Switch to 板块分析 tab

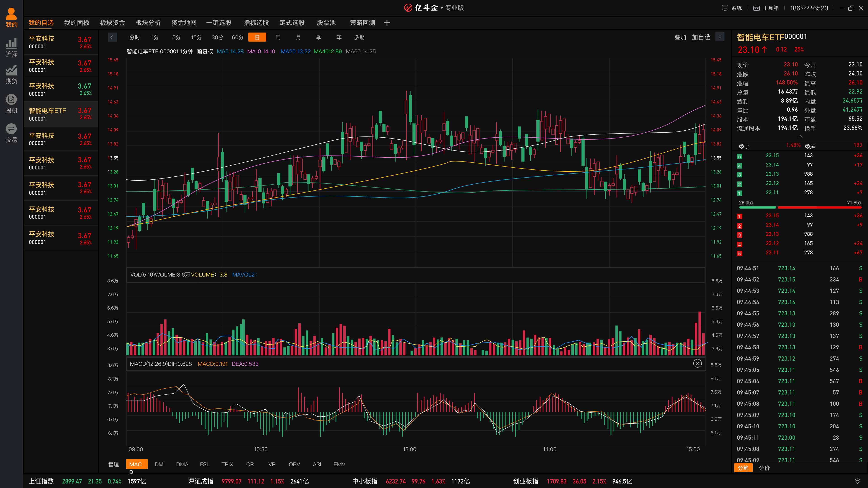148,23
